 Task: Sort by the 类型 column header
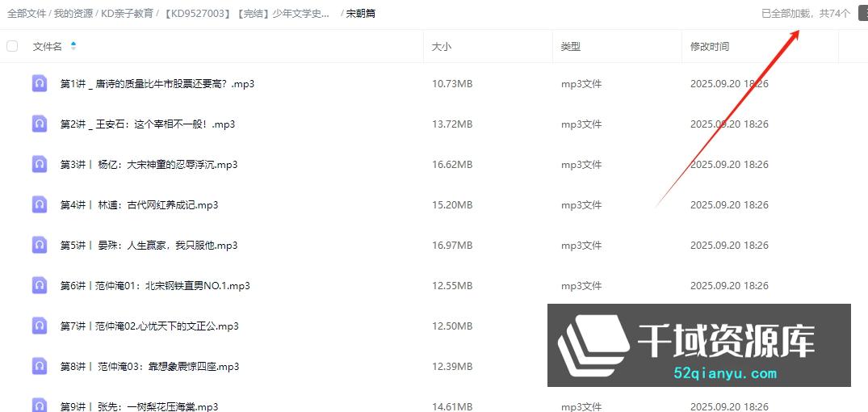[x=571, y=47]
